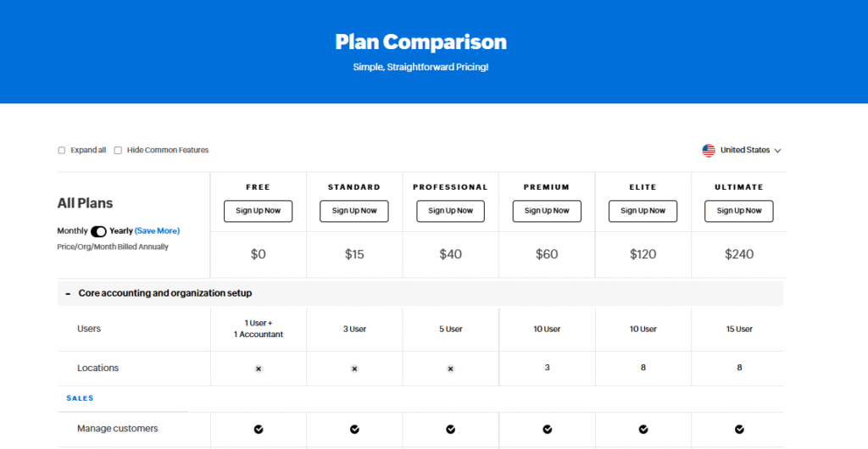Select the PROFESSIONAL plan column header
This screenshot has width=868, height=449.
pos(451,187)
